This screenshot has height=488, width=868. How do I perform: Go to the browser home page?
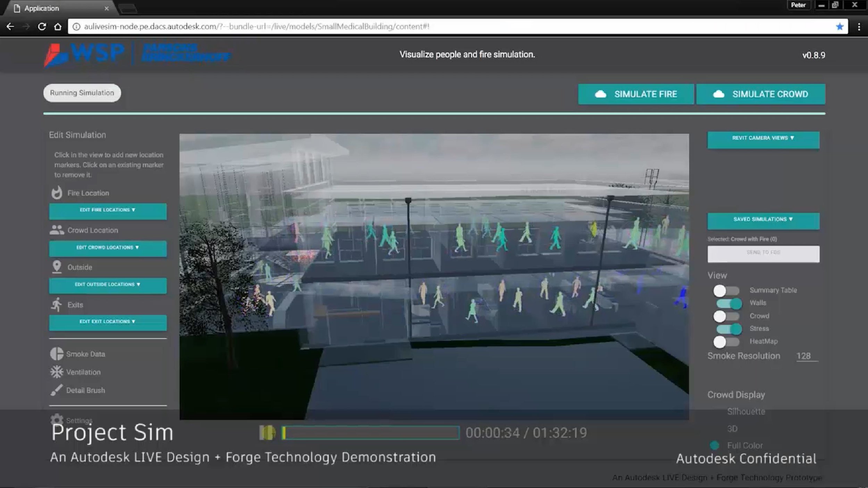(x=58, y=26)
